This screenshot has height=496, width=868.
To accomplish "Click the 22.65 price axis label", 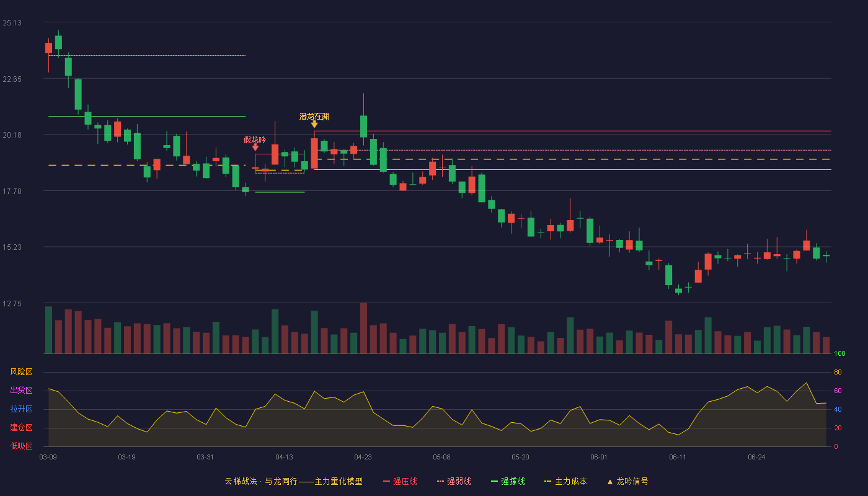I will [12, 79].
